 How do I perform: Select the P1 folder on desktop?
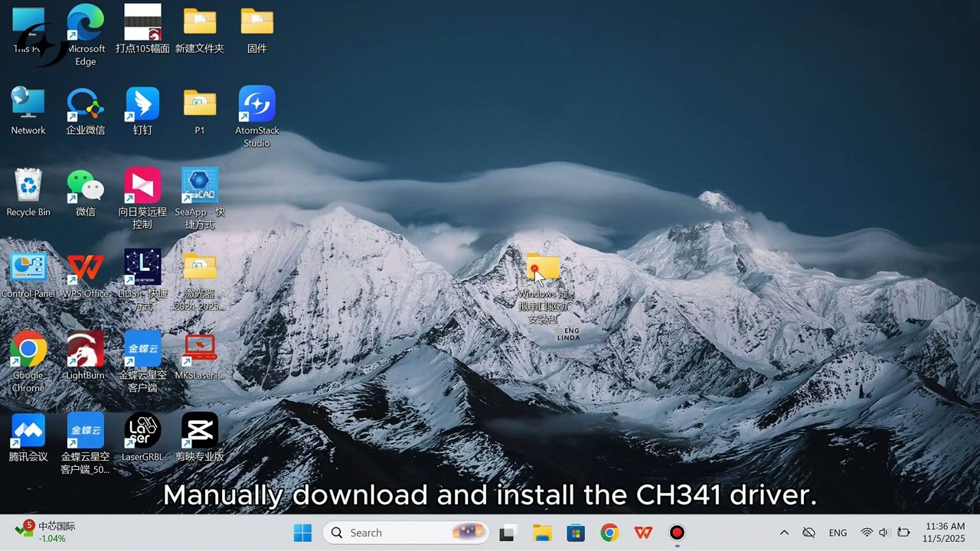pos(200,111)
